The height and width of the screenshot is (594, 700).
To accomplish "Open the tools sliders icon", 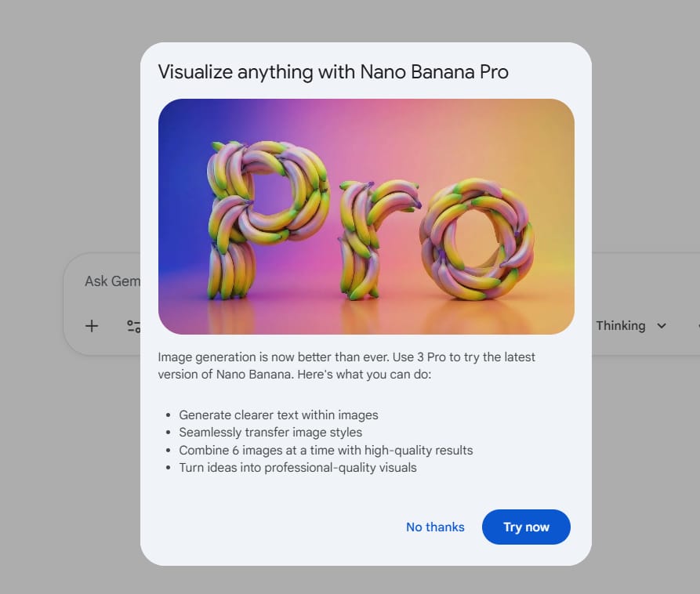I will point(133,326).
